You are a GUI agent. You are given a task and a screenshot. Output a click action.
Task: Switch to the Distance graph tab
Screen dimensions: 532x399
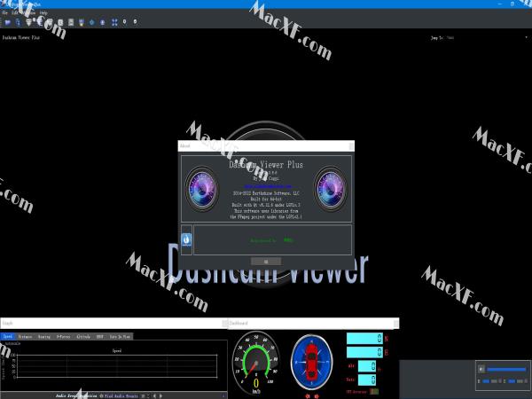tap(25, 337)
